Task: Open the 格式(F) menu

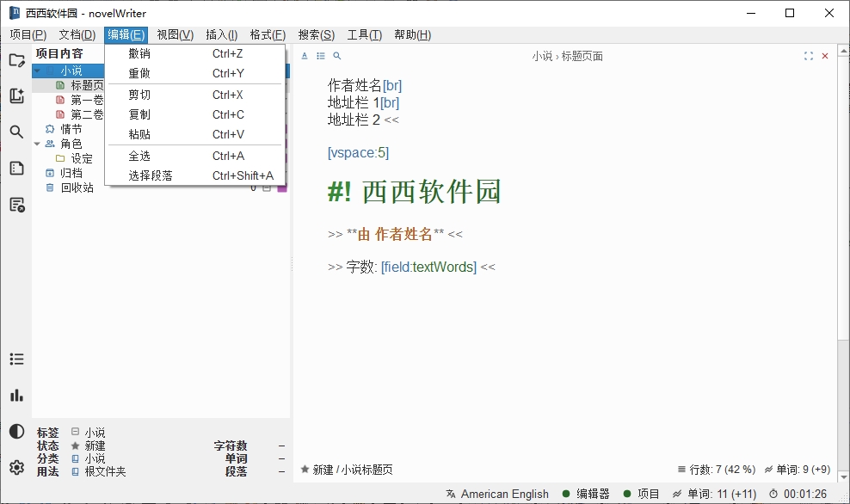Action: [268, 34]
